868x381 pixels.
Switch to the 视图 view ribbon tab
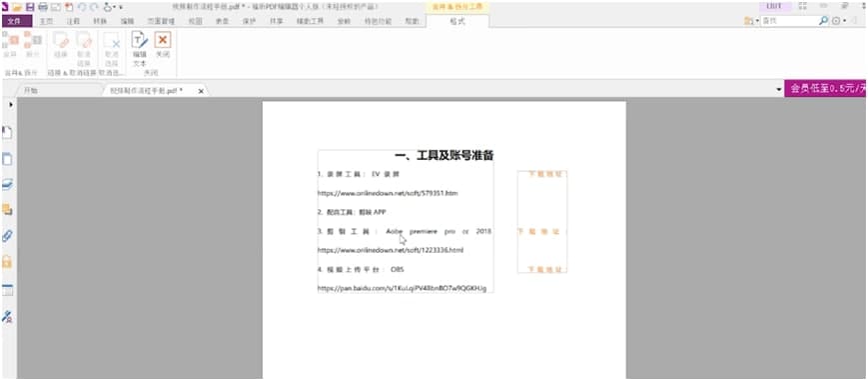pos(195,21)
